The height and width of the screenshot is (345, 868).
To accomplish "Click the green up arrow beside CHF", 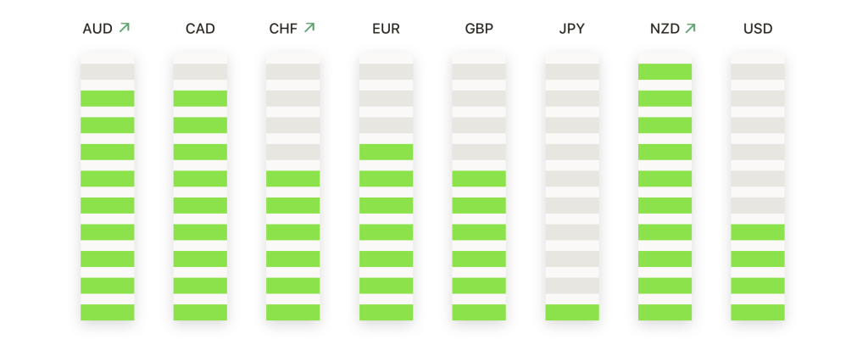I will pyautogui.click(x=309, y=27).
